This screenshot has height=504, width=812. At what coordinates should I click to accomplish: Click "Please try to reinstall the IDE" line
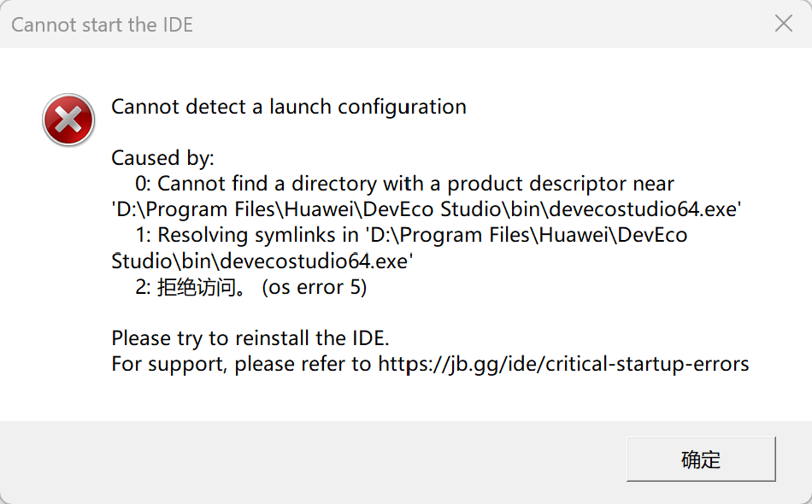(x=250, y=338)
